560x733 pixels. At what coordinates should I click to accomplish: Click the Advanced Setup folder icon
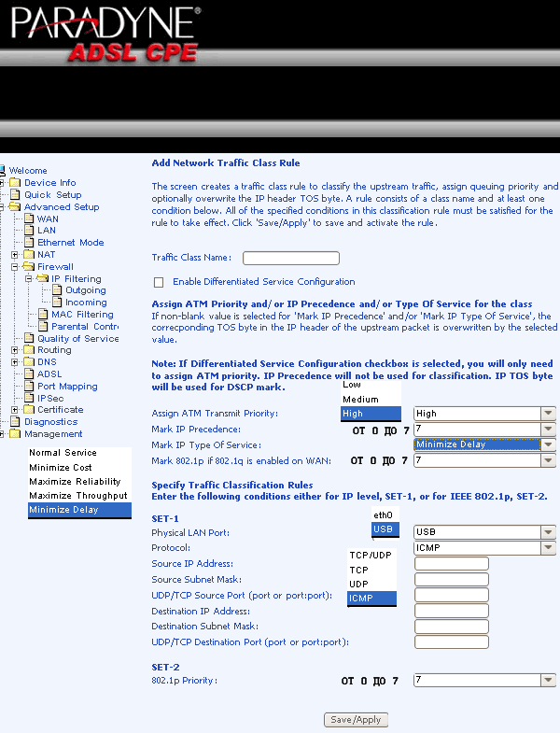coord(16,206)
